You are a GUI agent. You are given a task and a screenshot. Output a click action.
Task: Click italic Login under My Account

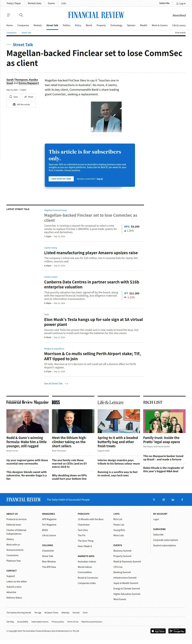coord(156,519)
